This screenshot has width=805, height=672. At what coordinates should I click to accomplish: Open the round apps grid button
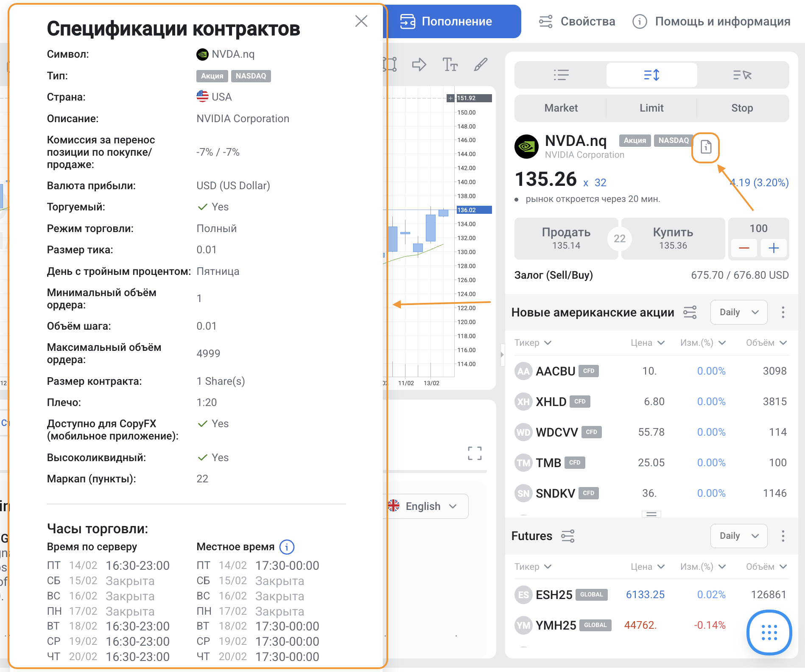[769, 632]
